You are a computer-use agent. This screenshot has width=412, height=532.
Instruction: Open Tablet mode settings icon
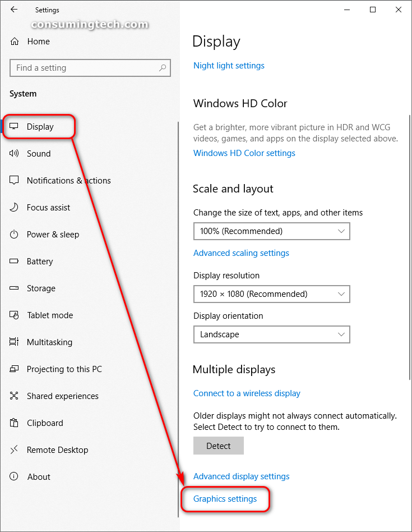pos(15,315)
